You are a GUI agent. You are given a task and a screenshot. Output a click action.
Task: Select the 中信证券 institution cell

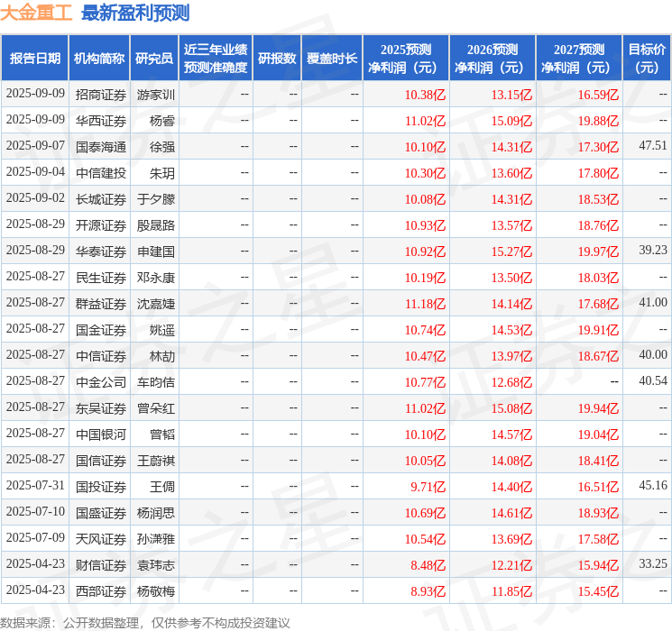click(101, 356)
